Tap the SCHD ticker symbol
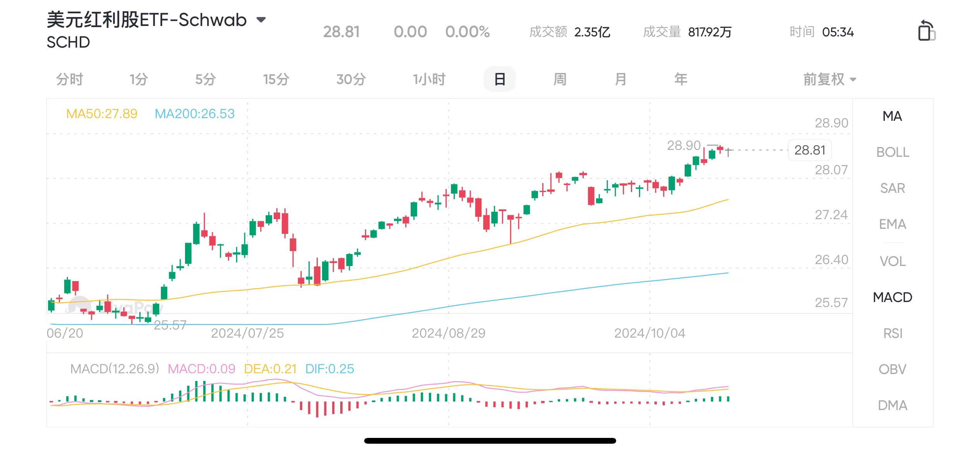 tap(68, 42)
